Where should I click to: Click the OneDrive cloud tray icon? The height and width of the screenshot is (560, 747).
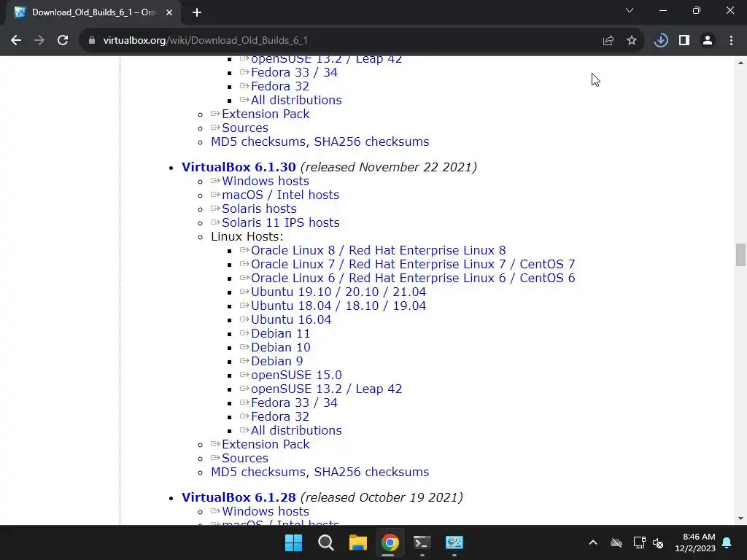pos(616,542)
